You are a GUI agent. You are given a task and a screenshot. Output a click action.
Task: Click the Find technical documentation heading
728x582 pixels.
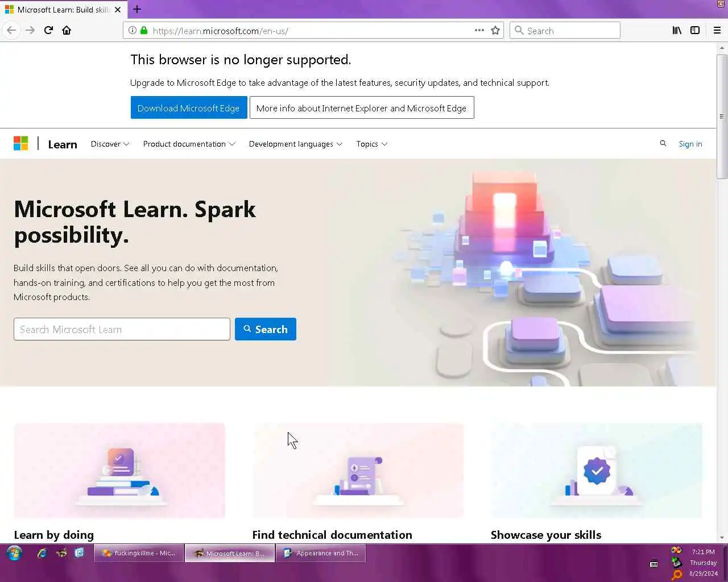(x=332, y=535)
